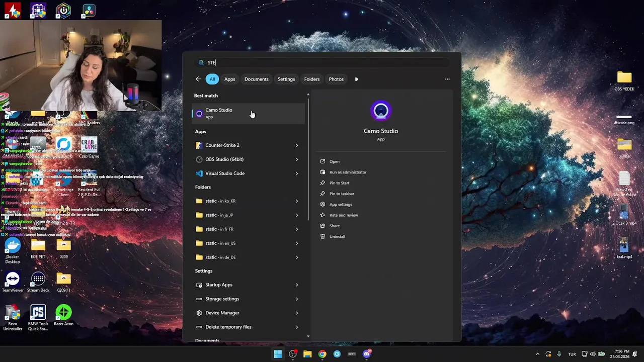This screenshot has width=644, height=362.
Task: Click the search text field containing STE
Action: click(322, 63)
